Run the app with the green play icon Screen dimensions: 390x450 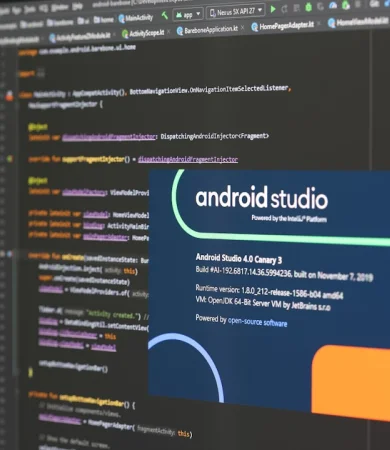pyautogui.click(x=273, y=9)
